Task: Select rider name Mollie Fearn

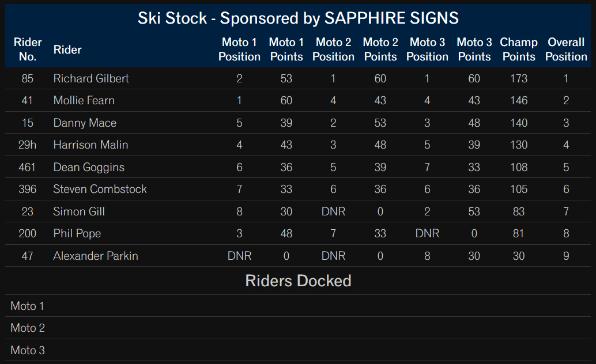Action: coord(84,101)
